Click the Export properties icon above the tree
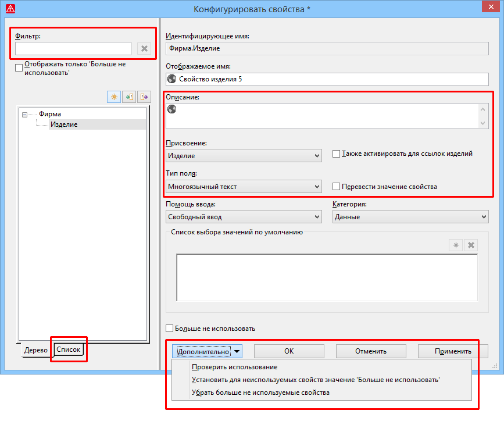Screen dimensions: 504x428 coord(144,97)
